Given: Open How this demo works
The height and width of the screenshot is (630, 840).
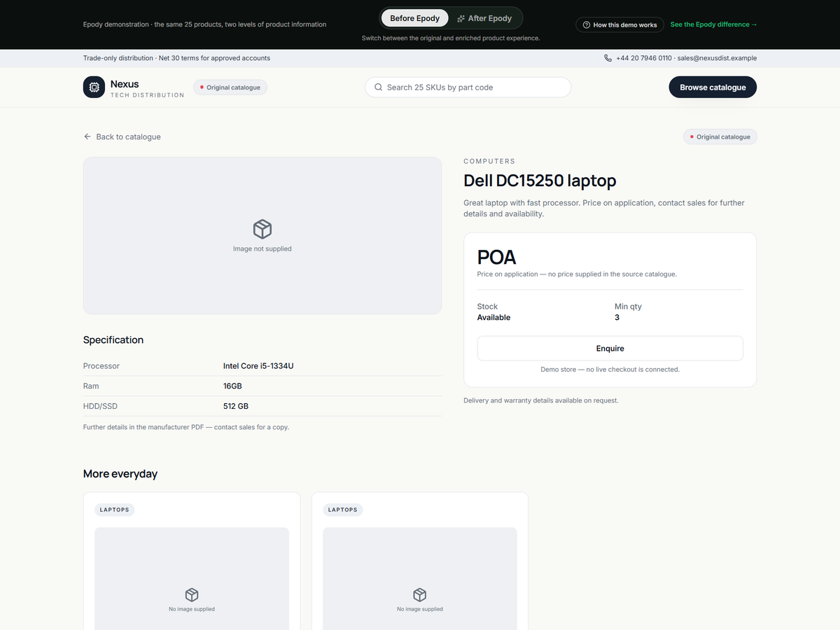Looking at the screenshot, I should click(x=619, y=24).
